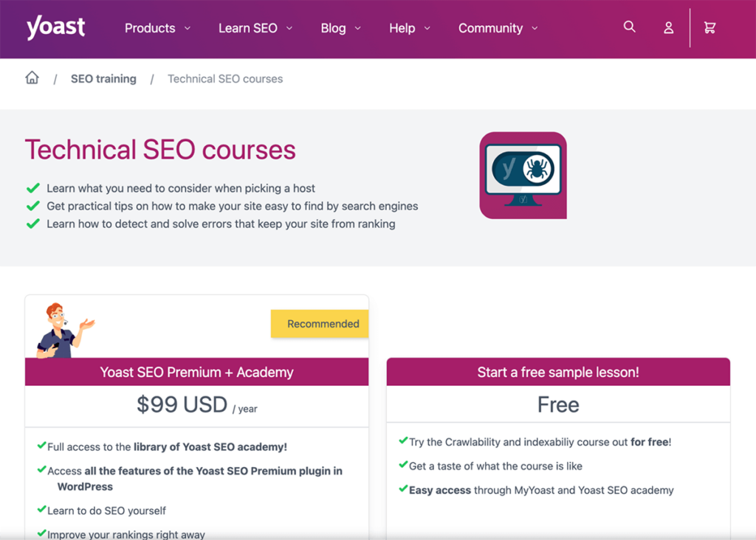Open the search icon
The width and height of the screenshot is (756, 540).
629,27
